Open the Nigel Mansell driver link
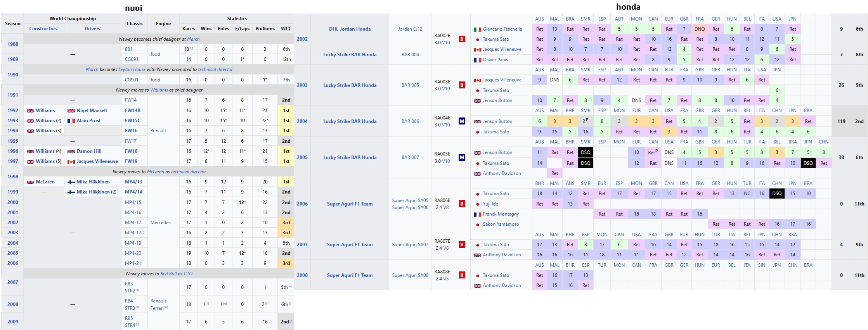This screenshot has height=330, width=868. [92, 111]
